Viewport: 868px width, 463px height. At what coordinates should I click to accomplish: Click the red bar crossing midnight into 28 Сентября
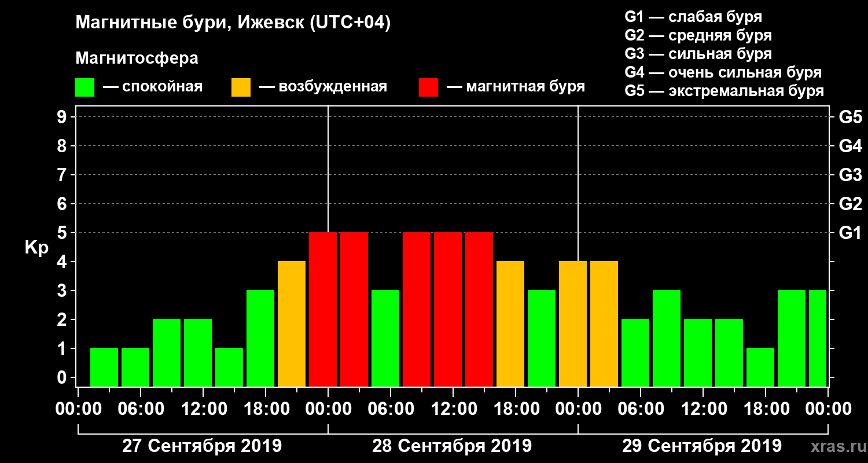[323, 309]
